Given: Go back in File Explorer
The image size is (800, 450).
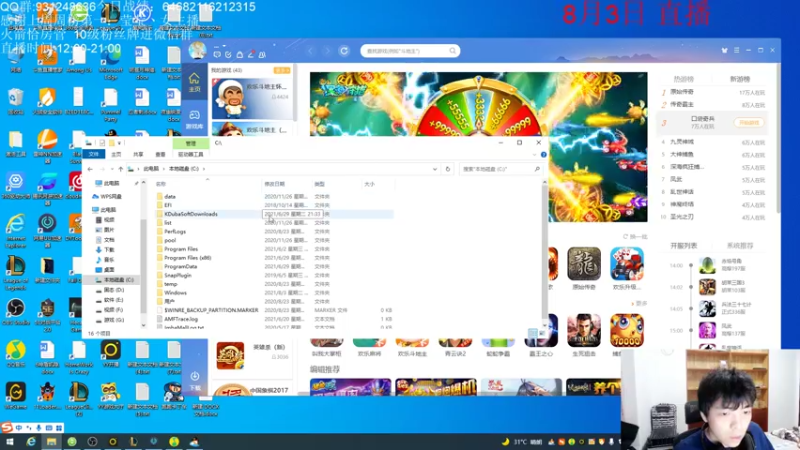Looking at the screenshot, I should click(x=90, y=169).
